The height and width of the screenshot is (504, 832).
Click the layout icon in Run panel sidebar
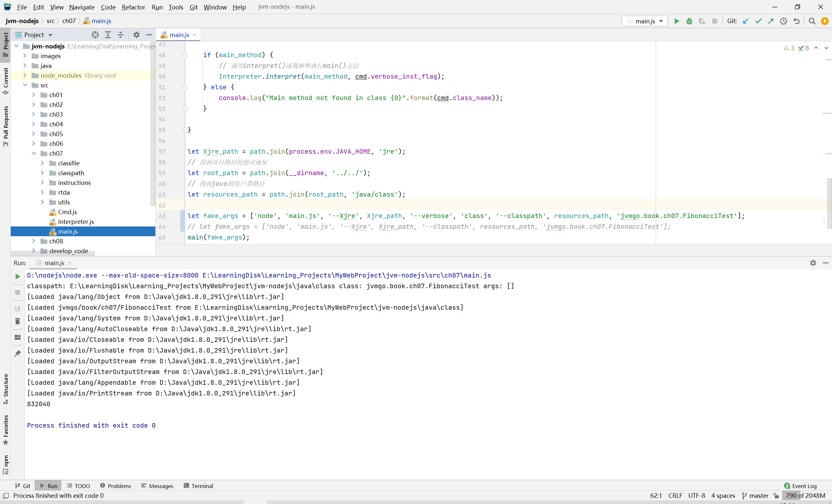point(18,337)
